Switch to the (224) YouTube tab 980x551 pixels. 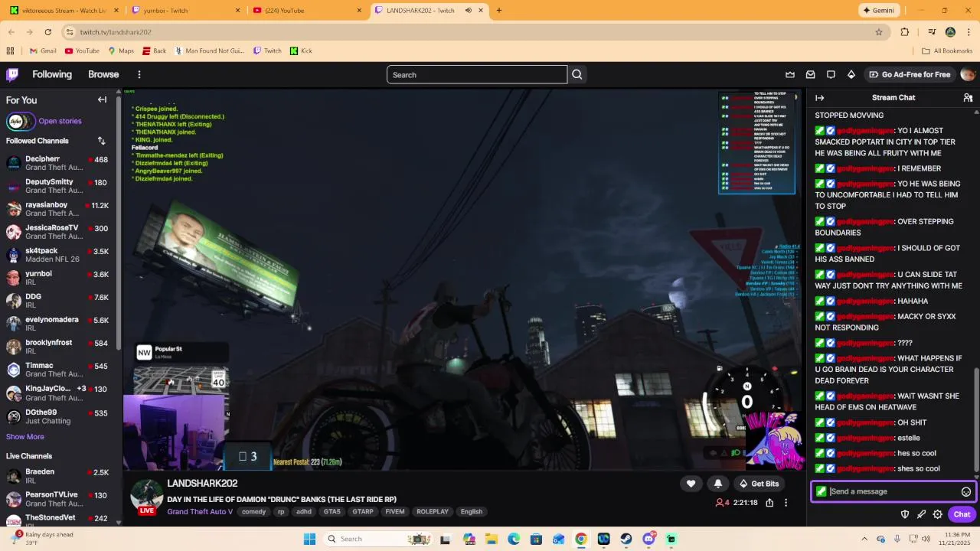pyautogui.click(x=306, y=11)
